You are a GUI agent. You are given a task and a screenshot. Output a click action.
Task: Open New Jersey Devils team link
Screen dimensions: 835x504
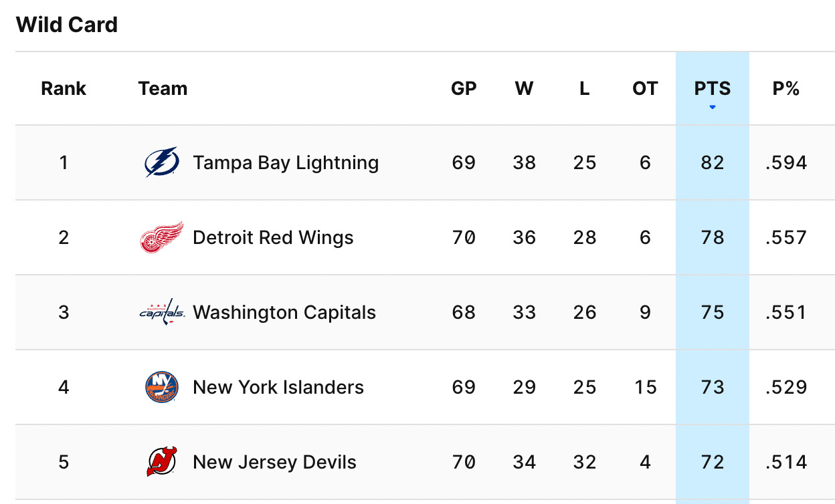[x=274, y=462]
